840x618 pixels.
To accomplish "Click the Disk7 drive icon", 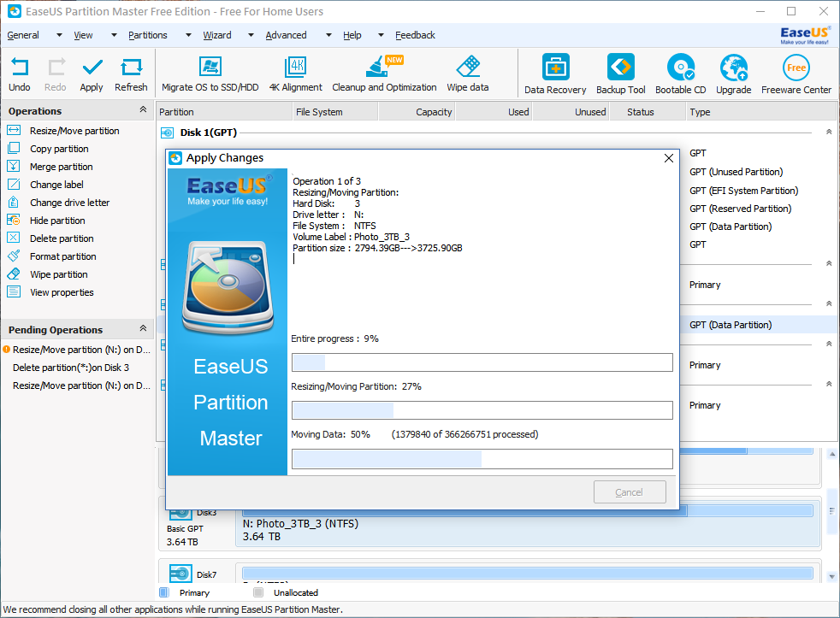I will (180, 574).
